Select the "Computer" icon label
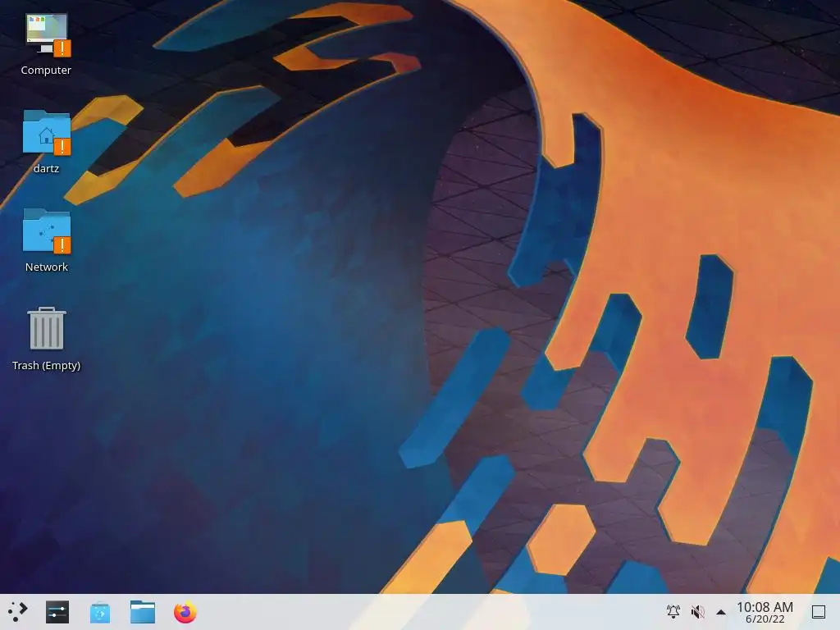Image resolution: width=840 pixels, height=630 pixels. pyautogui.click(x=46, y=71)
